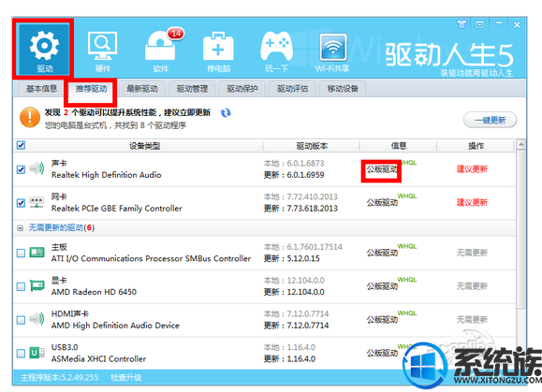Click the ATI I/O Communications Processor SMBus Controller name
This screenshot has width=542, height=392.
(x=151, y=259)
